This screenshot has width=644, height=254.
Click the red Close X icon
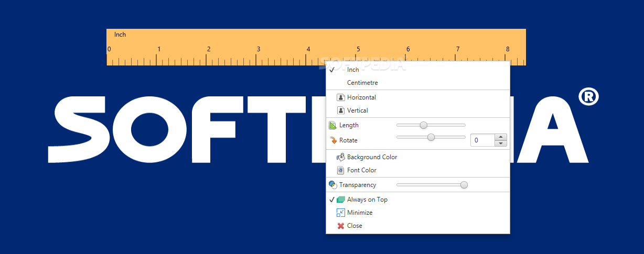[341, 226]
